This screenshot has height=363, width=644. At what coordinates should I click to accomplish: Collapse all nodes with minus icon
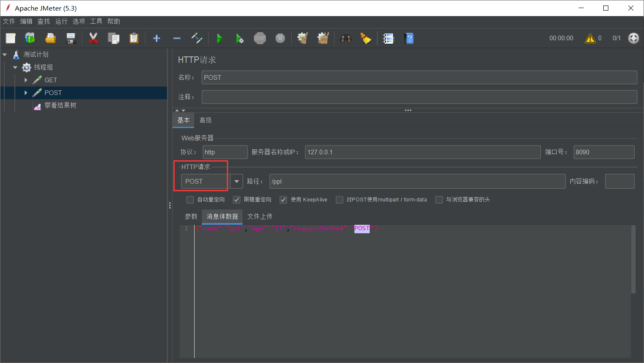tap(177, 38)
